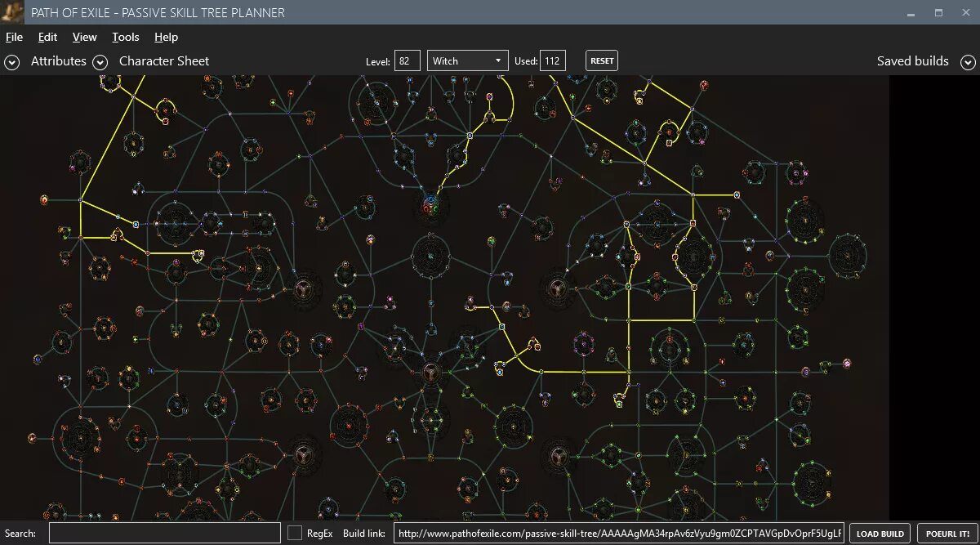This screenshot has width=980, height=545.
Task: Open the Witch class dropdown
Action: pos(468,60)
